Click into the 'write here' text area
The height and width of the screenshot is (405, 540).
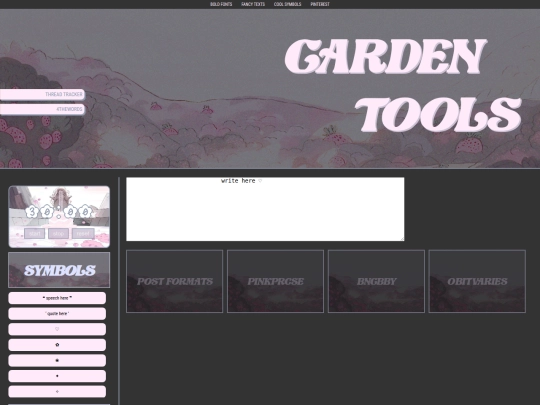tap(265, 209)
